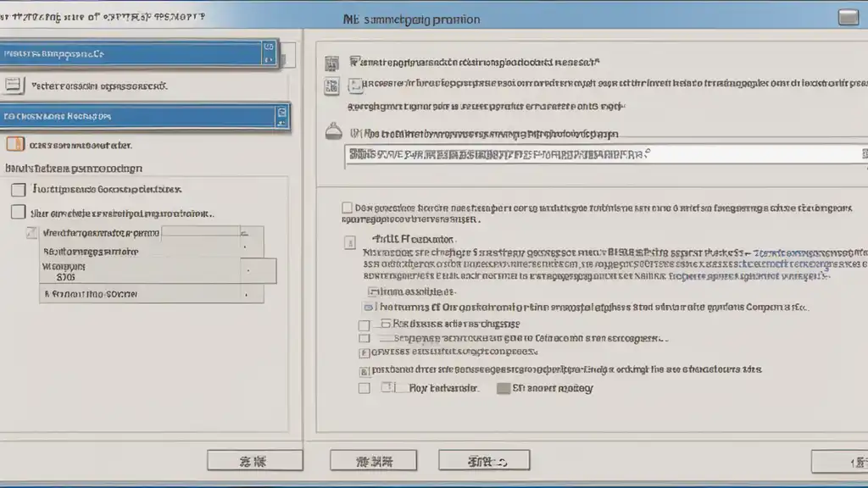Follow the blue hyperlink text in the description paragraph
Image resolution: width=868 pixels, height=488 pixels.
[811, 252]
